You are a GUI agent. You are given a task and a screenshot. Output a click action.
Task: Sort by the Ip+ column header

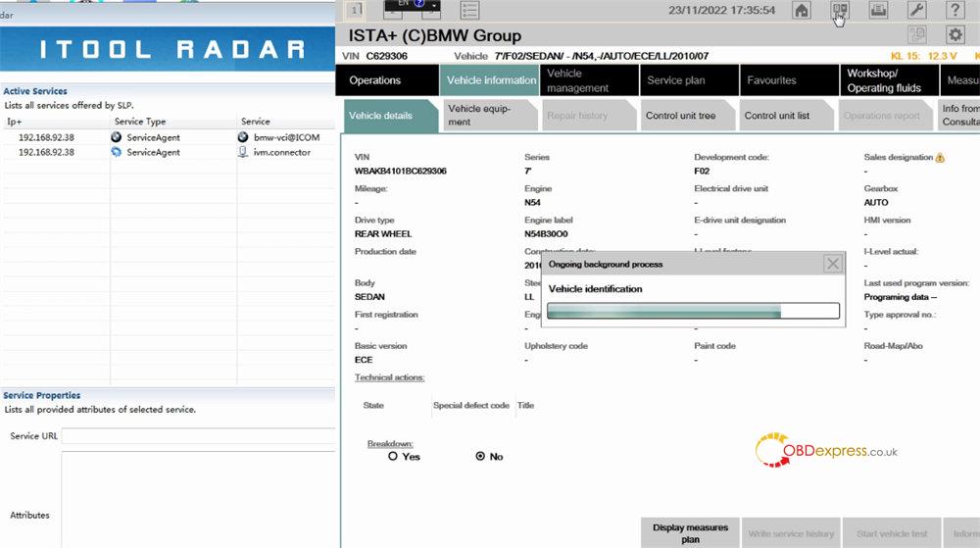[56, 122]
